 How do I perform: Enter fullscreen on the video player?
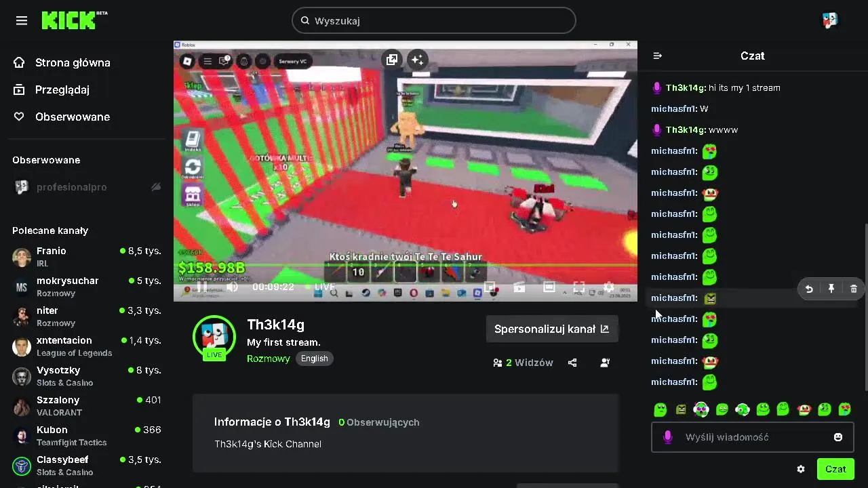pos(578,287)
